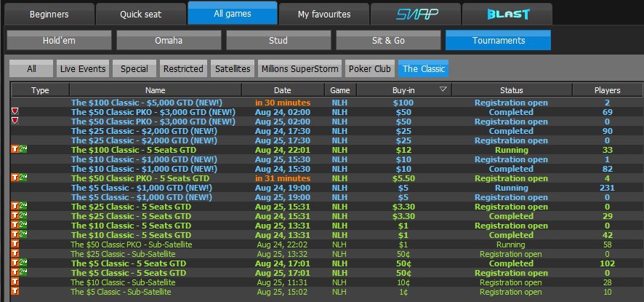The width and height of the screenshot is (644, 302).
Task: Click orange T icon on $5 Classic 5 Seats Aug 24, 17:01 row
Action: (x=15, y=263)
